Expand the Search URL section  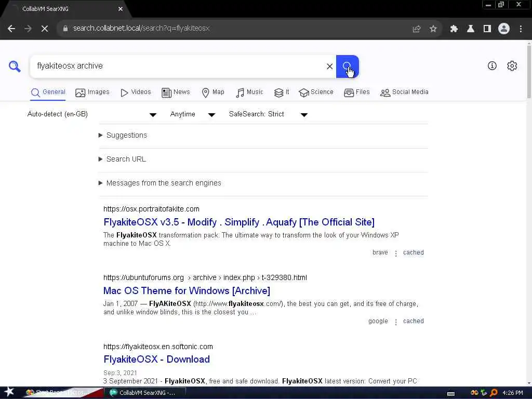pos(122,159)
